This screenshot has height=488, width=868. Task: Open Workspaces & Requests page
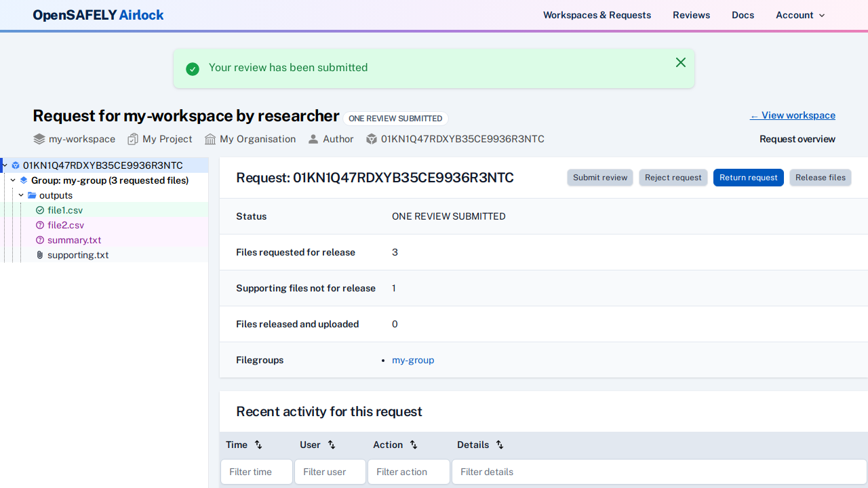click(x=597, y=15)
